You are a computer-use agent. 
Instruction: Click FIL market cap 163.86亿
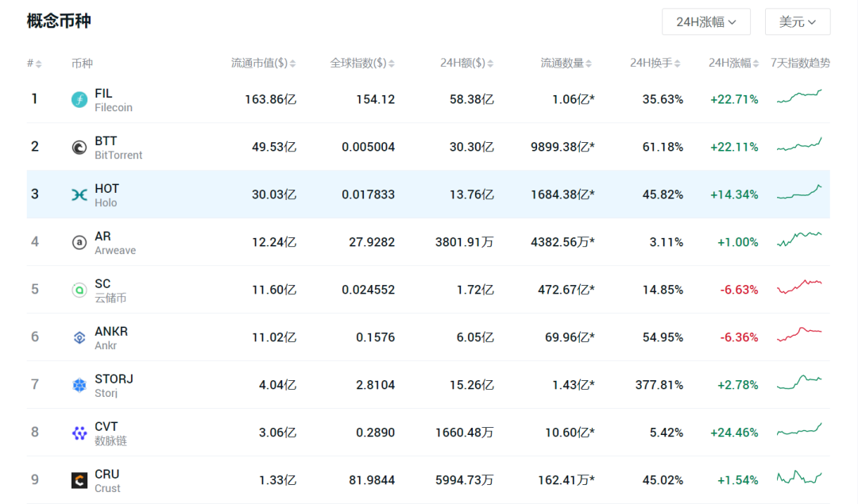click(270, 99)
